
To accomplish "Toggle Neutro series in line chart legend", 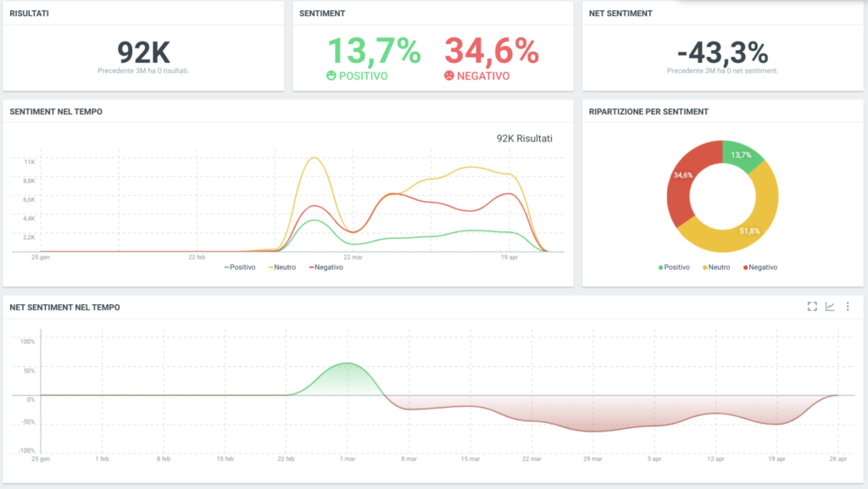I will (x=282, y=267).
